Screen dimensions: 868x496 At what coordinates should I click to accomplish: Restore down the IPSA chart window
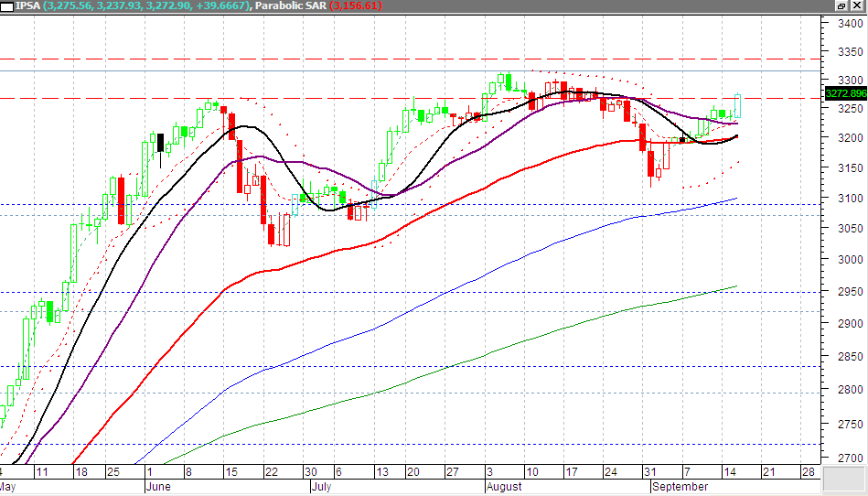point(841,5)
